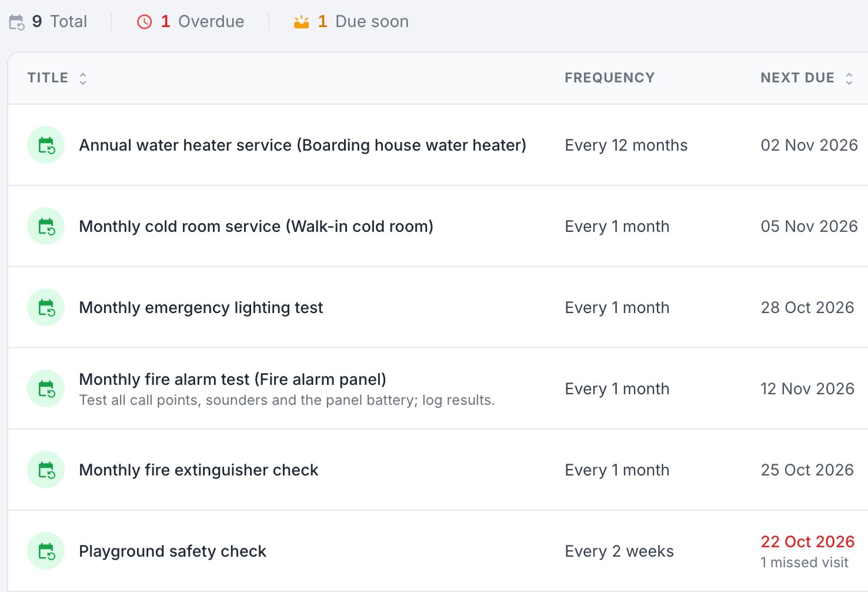Click the orange alert icon next to Due soon

[301, 22]
